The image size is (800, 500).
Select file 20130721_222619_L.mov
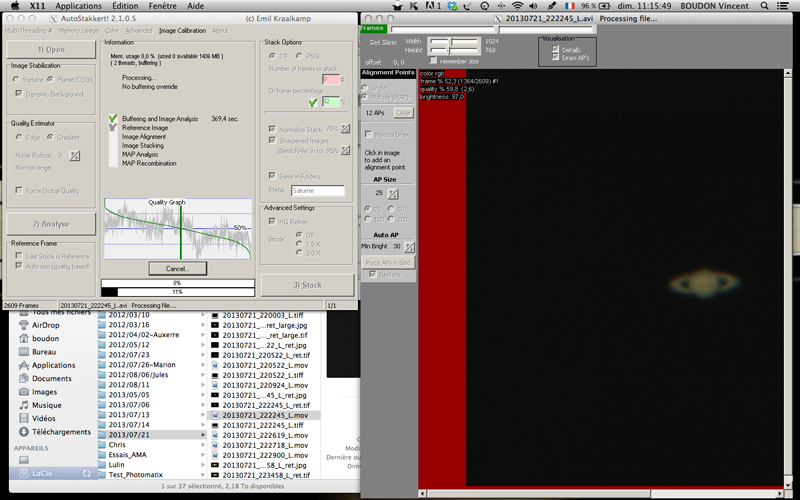pyautogui.click(x=264, y=435)
